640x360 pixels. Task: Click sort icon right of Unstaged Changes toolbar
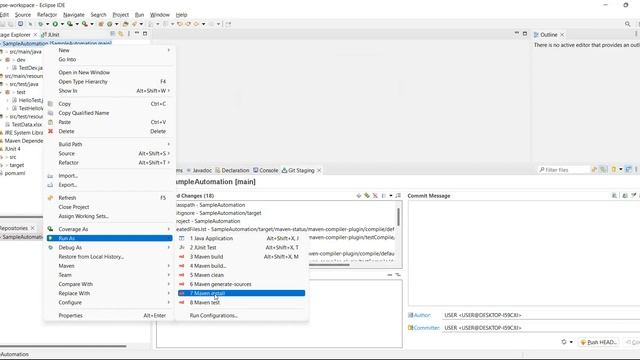(x=398, y=196)
